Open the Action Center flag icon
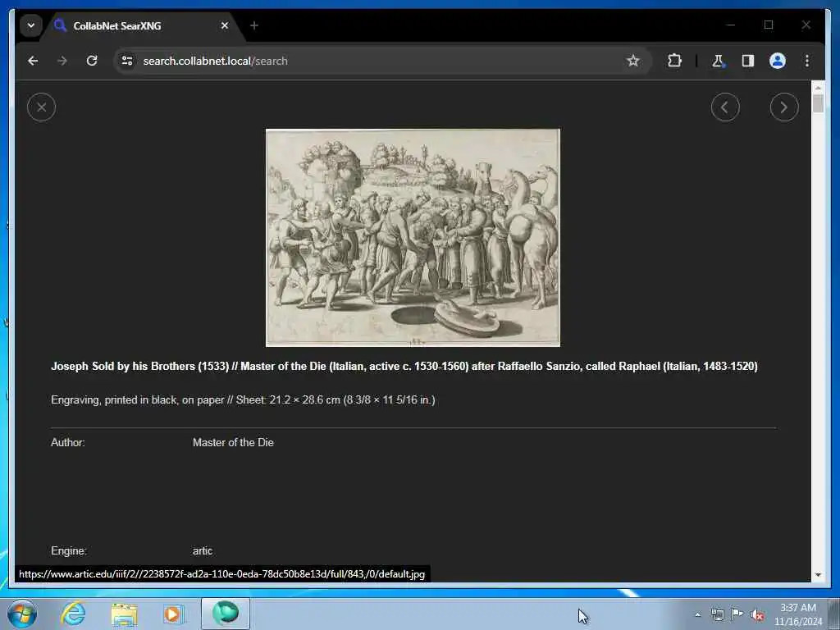 tap(737, 614)
